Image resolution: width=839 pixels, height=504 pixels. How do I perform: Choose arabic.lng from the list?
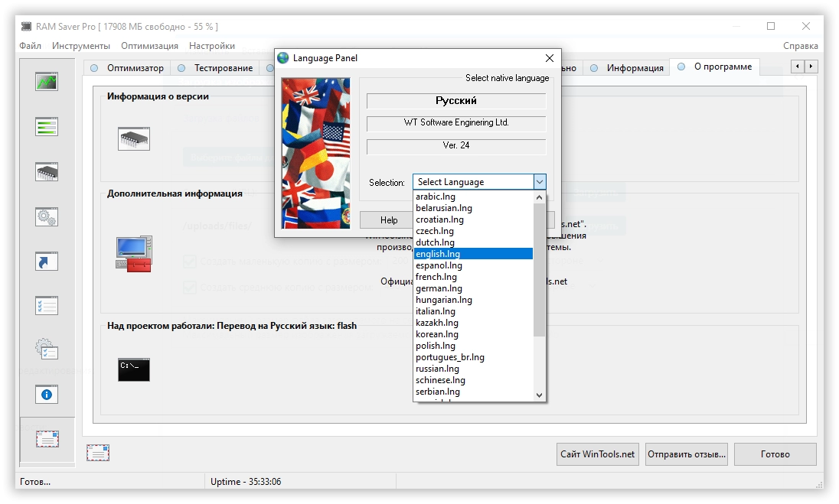pyautogui.click(x=474, y=197)
